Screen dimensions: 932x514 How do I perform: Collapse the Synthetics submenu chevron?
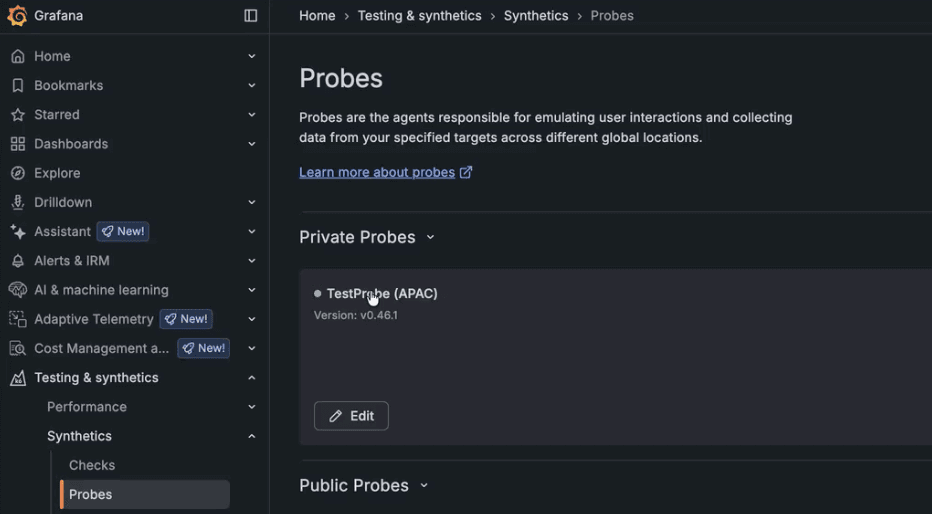(x=251, y=436)
